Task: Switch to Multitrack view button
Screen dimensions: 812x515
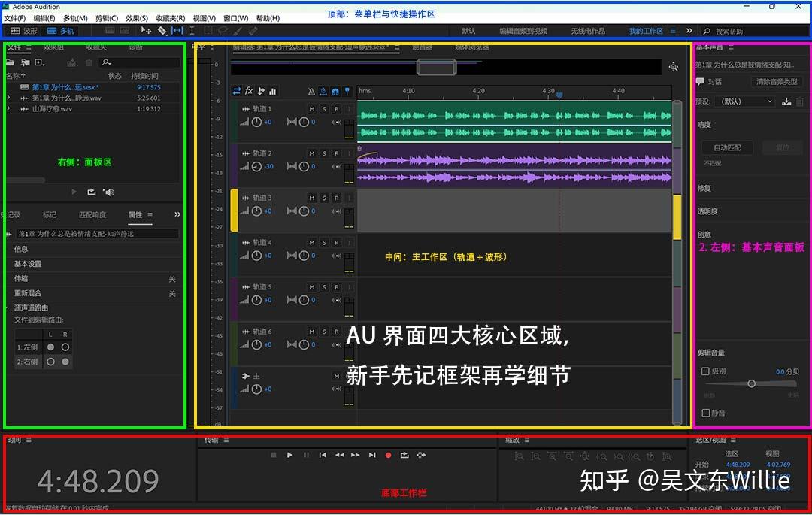Action: pyautogui.click(x=61, y=31)
